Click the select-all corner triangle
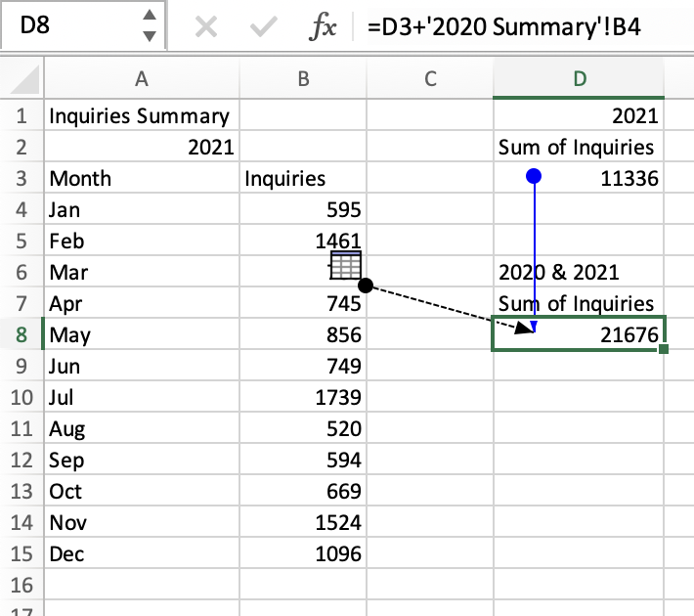The height and width of the screenshot is (616, 694). point(23,80)
